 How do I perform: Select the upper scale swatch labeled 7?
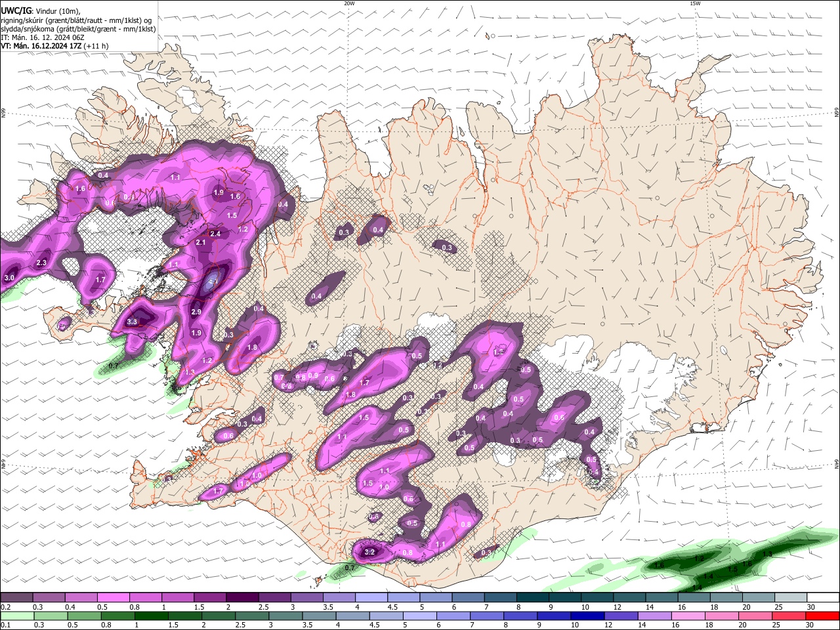499,598
